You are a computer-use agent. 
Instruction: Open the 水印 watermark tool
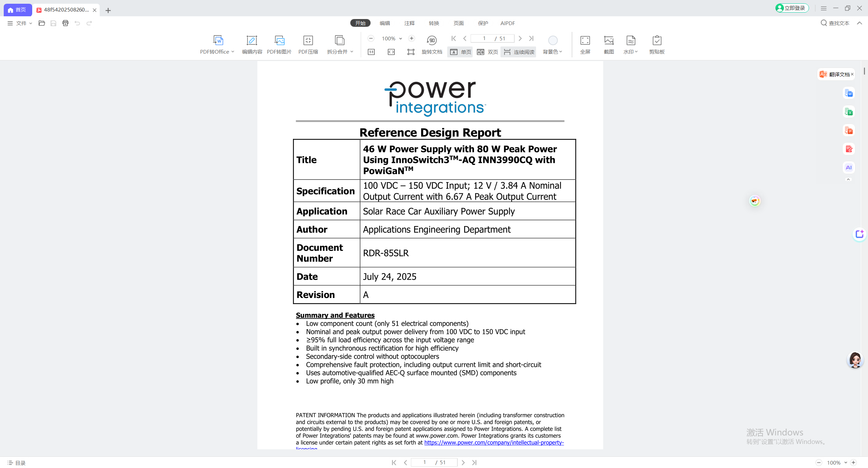(x=630, y=44)
